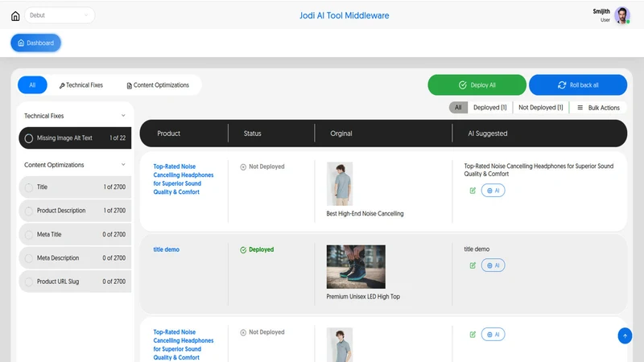Click 'Best High-End Noise Cancelling' text

point(365,213)
